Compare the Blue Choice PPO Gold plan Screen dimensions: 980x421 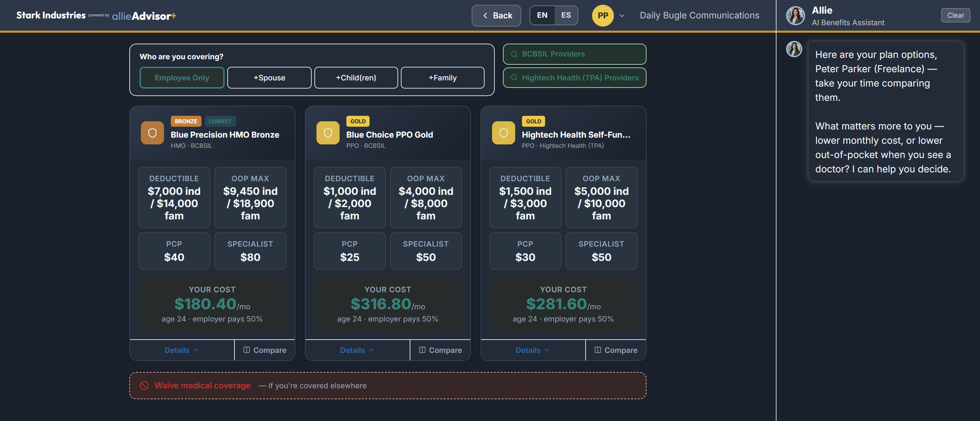441,350
